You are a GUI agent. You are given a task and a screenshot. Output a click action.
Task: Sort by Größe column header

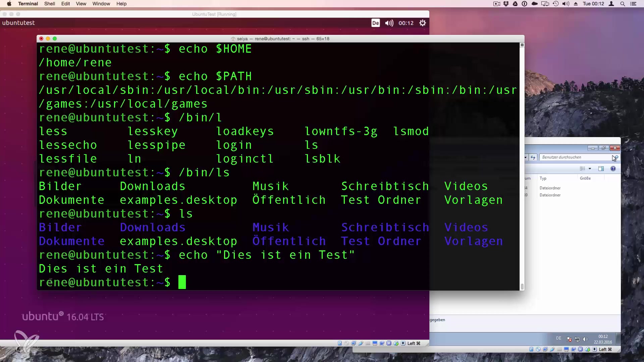click(x=585, y=178)
